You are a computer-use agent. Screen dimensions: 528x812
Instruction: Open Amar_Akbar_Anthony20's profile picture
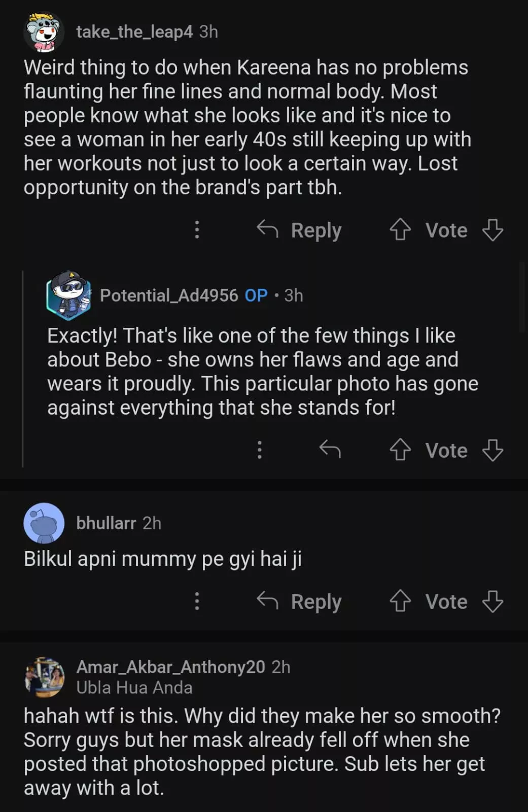[45, 676]
